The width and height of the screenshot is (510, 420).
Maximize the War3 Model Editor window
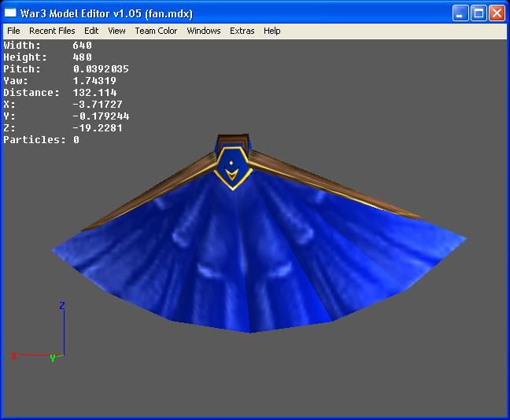coord(479,13)
